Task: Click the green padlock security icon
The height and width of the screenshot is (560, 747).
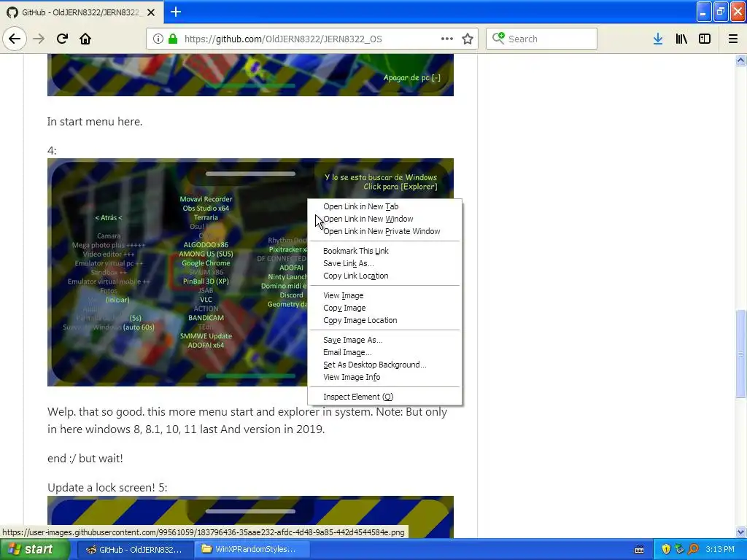Action: [172, 39]
